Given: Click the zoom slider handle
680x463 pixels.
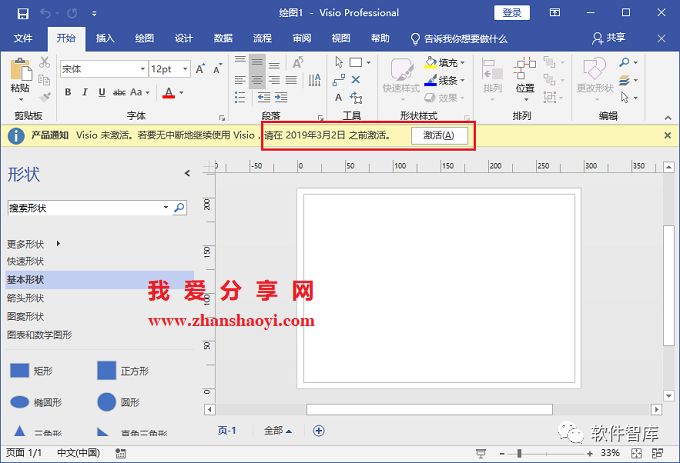Looking at the screenshot, I should coord(519,453).
